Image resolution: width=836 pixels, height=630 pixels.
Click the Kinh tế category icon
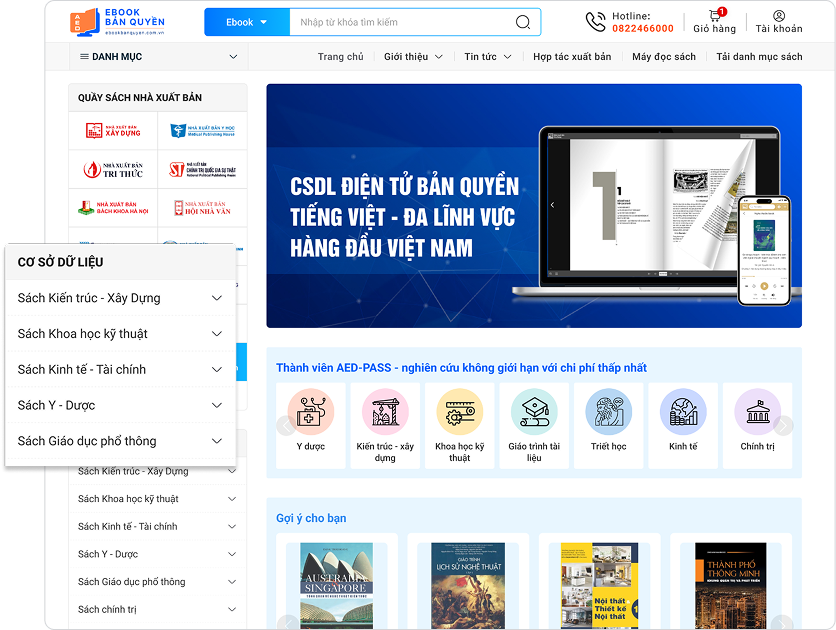[x=683, y=410]
